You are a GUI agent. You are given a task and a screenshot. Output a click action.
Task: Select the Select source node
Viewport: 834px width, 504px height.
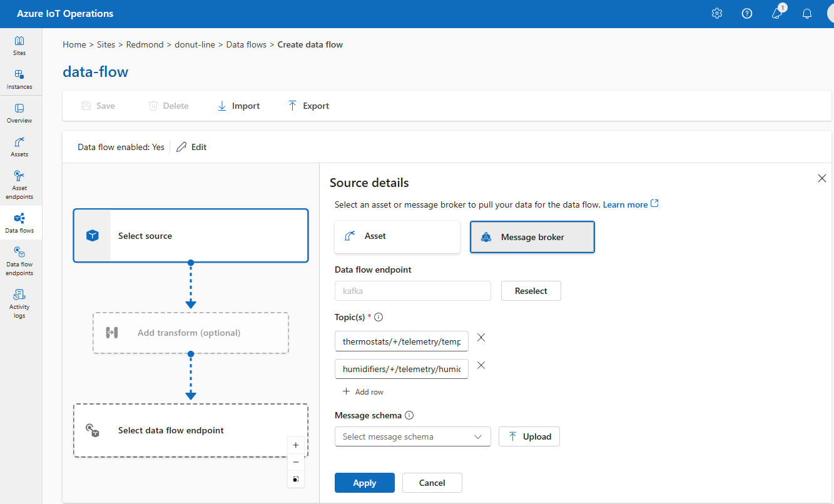tap(191, 236)
